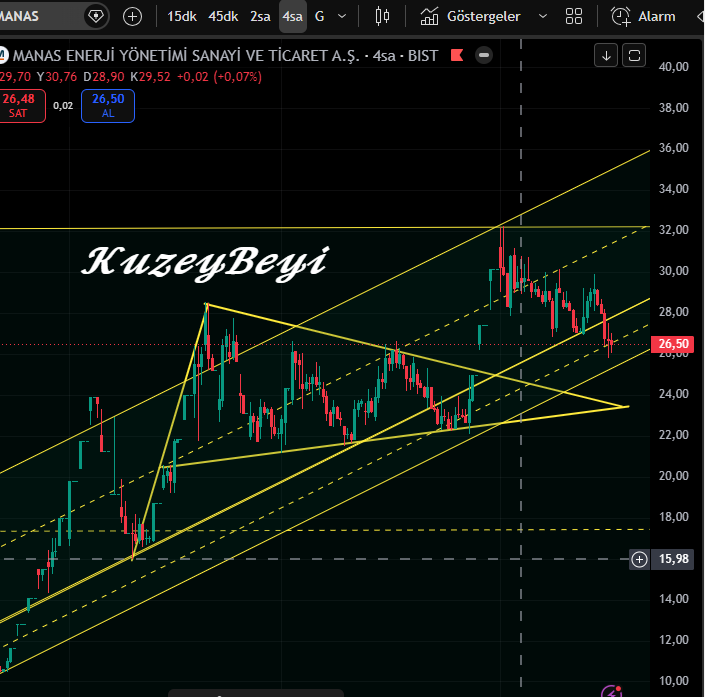Expand the indicator templates chevron
Viewport: 705px width, 697px height.
[x=543, y=17]
